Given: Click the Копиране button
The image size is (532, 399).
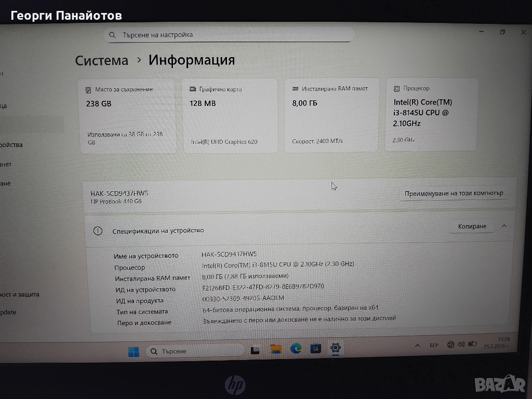Looking at the screenshot, I should click(472, 227).
